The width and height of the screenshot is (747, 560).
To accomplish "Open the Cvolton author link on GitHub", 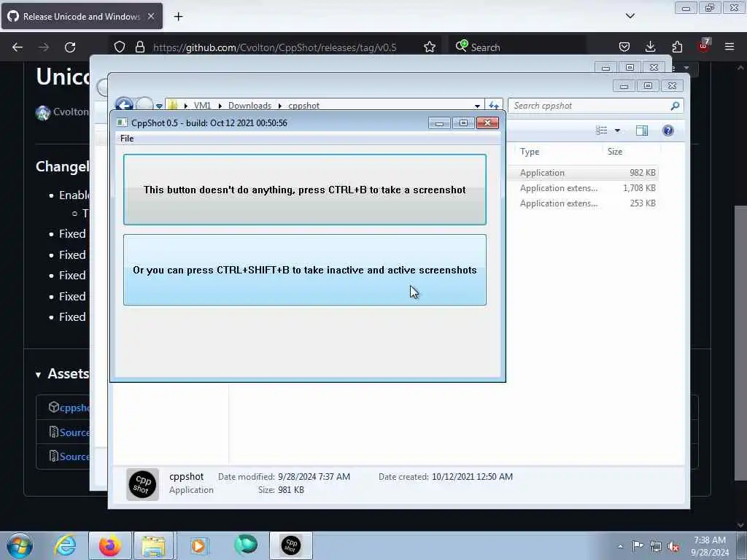I will (x=71, y=112).
